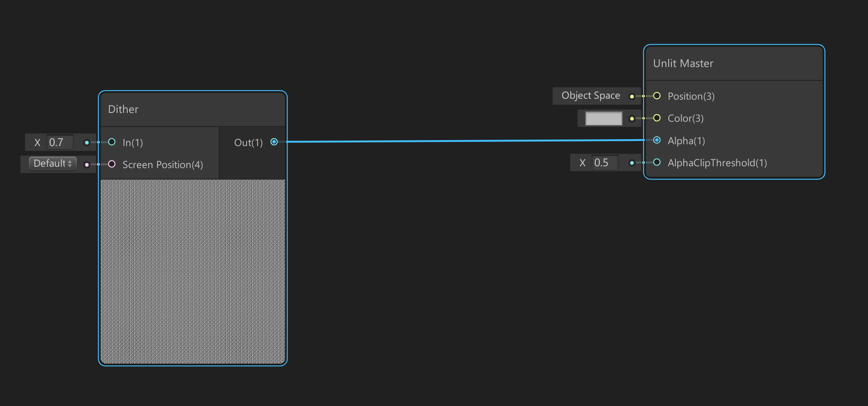This screenshot has width=868, height=406.
Task: Select the Dither node by its title
Action: pos(123,109)
